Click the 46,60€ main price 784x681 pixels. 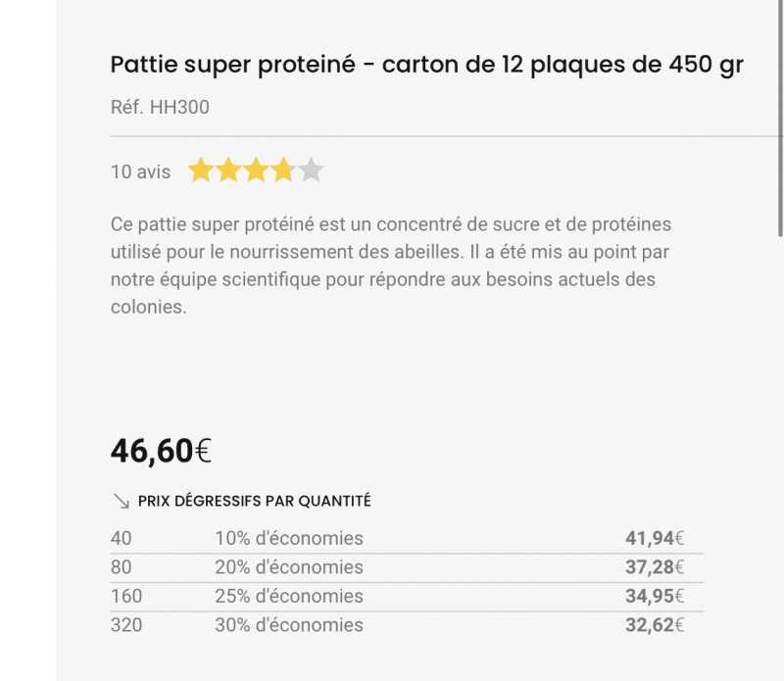tap(161, 451)
